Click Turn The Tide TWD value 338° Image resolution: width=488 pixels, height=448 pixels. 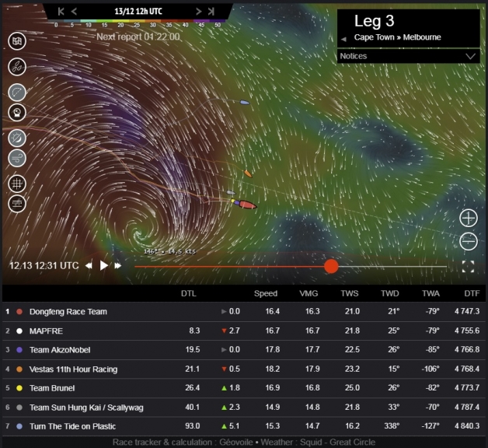pyautogui.click(x=392, y=426)
